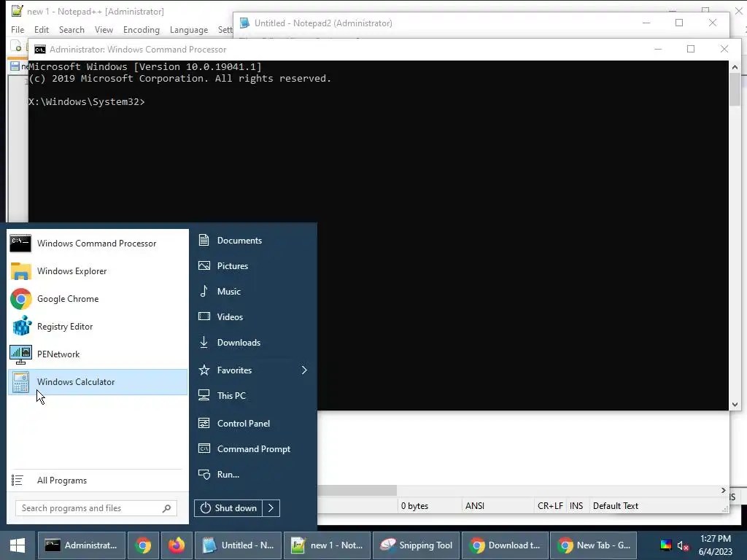
Task: Open Google Chrome from Start menu list
Action: 98,298
